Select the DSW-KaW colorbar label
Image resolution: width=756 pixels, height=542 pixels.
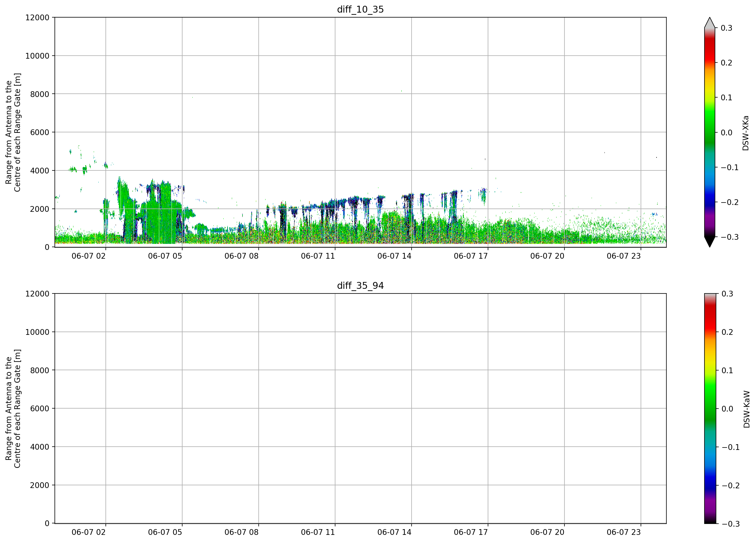click(747, 409)
